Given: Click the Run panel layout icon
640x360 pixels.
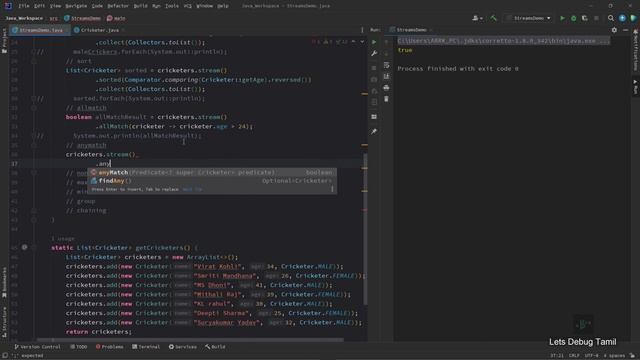Looking at the screenshot, I should [x=374, y=117].
